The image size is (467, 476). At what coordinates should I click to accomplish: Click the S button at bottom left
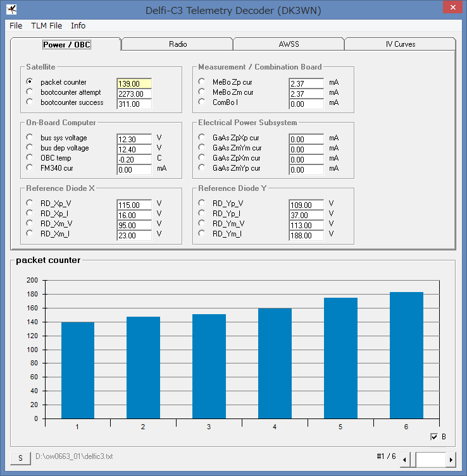[x=20, y=458]
